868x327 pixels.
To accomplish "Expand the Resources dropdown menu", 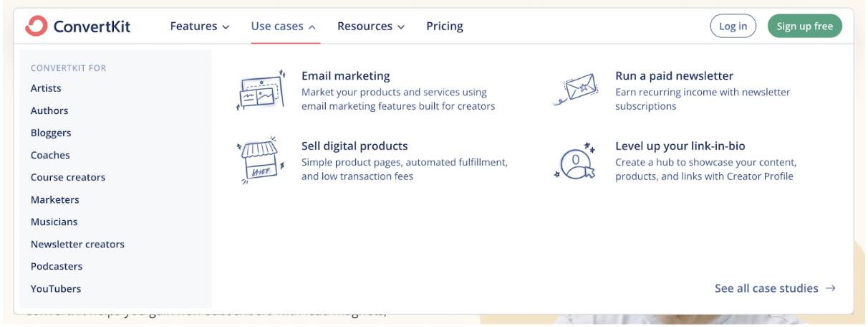I will click(371, 26).
